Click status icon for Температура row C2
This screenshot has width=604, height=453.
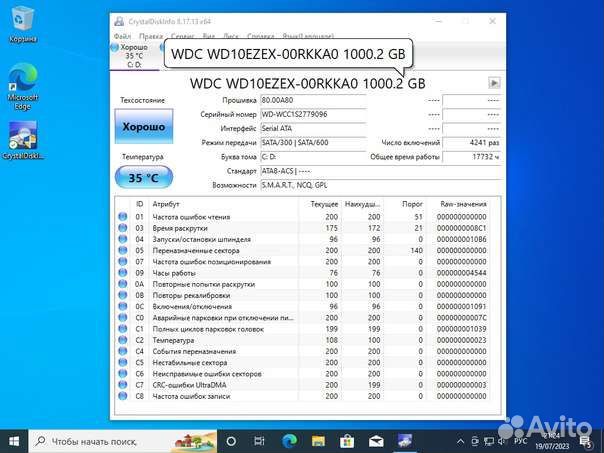click(x=123, y=340)
